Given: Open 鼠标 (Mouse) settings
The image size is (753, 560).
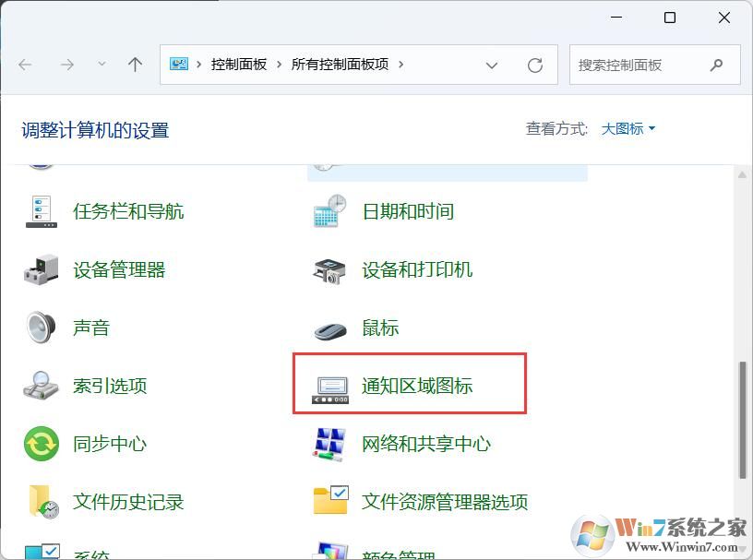Looking at the screenshot, I should 378,328.
